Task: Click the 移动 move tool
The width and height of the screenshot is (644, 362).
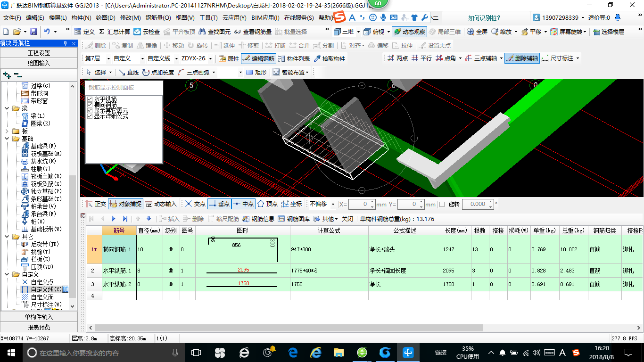Action: pos(173,45)
